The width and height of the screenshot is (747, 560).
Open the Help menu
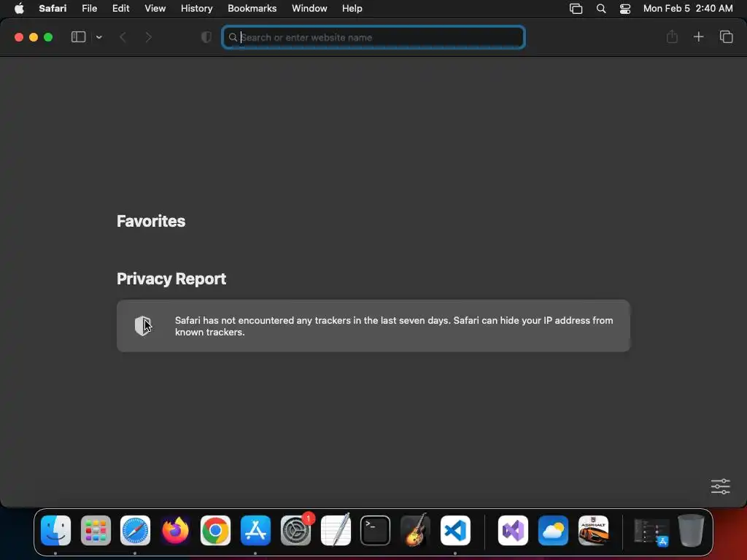click(x=352, y=8)
